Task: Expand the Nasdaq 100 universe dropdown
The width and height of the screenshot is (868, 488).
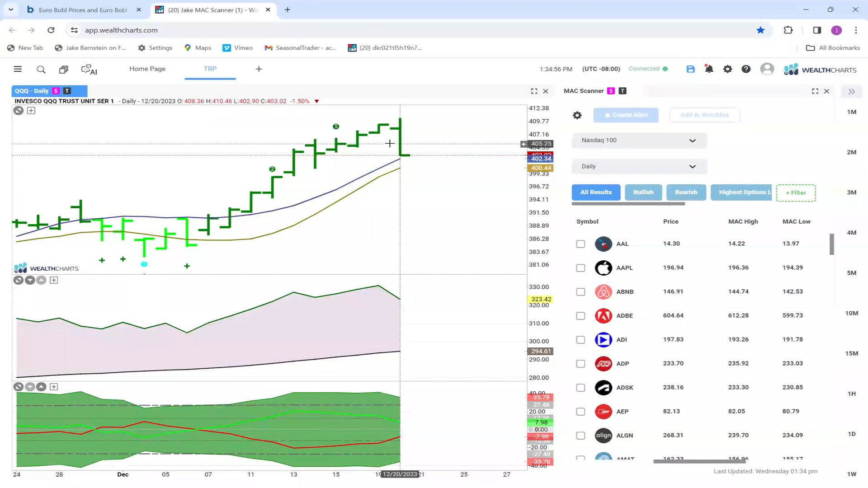Action: point(639,141)
